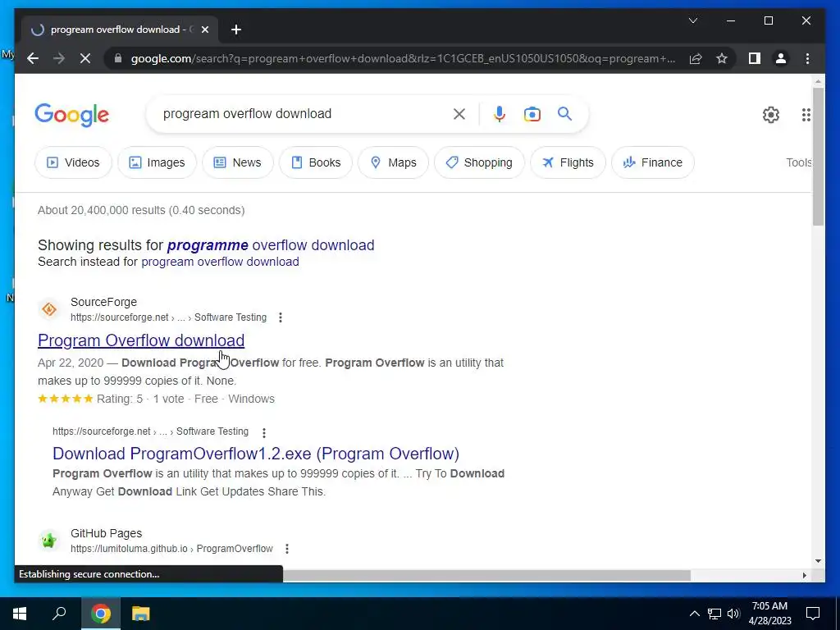
Task: Clear the Google search box
Action: tap(459, 113)
